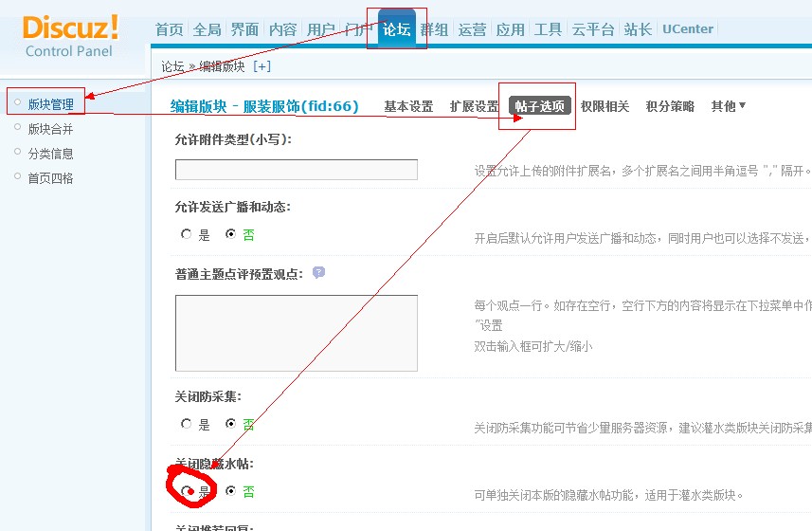
Task: Switch to the 扩展设置 tab
Action: click(x=474, y=106)
